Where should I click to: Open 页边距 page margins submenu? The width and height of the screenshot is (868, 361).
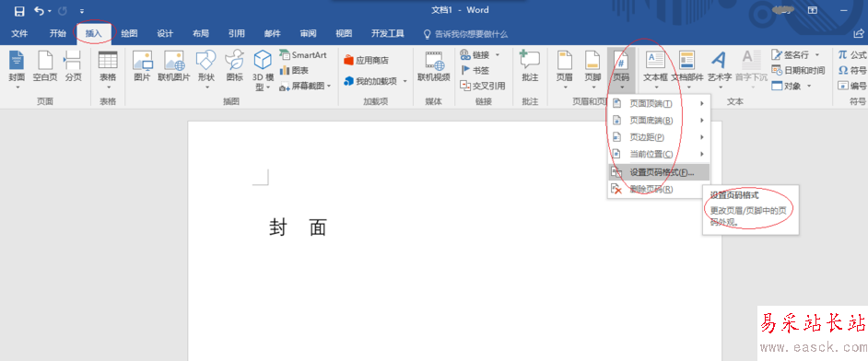(658, 137)
